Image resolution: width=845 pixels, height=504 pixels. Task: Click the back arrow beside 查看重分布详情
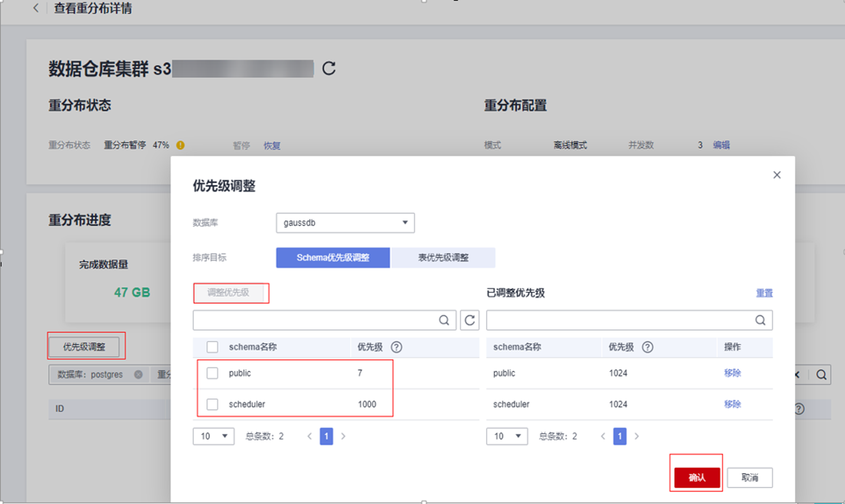tap(35, 8)
